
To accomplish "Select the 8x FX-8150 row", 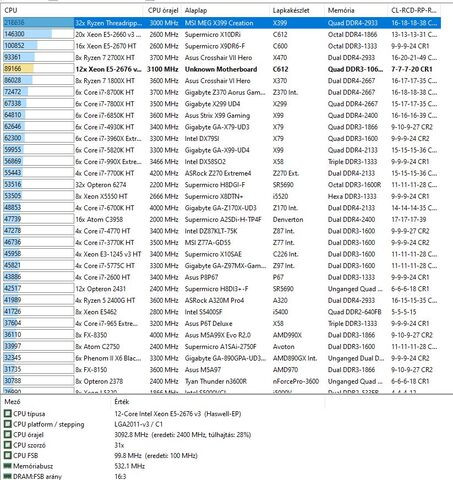I will (222, 369).
